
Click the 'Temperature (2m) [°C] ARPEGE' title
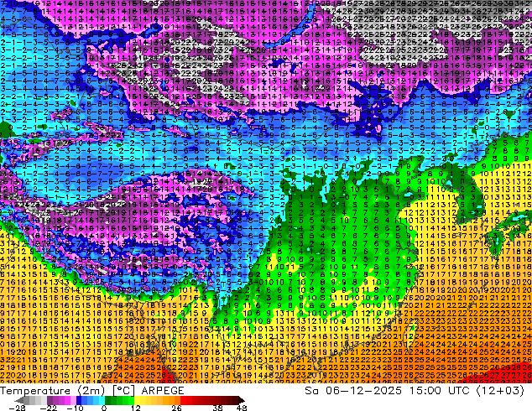pos(92,391)
